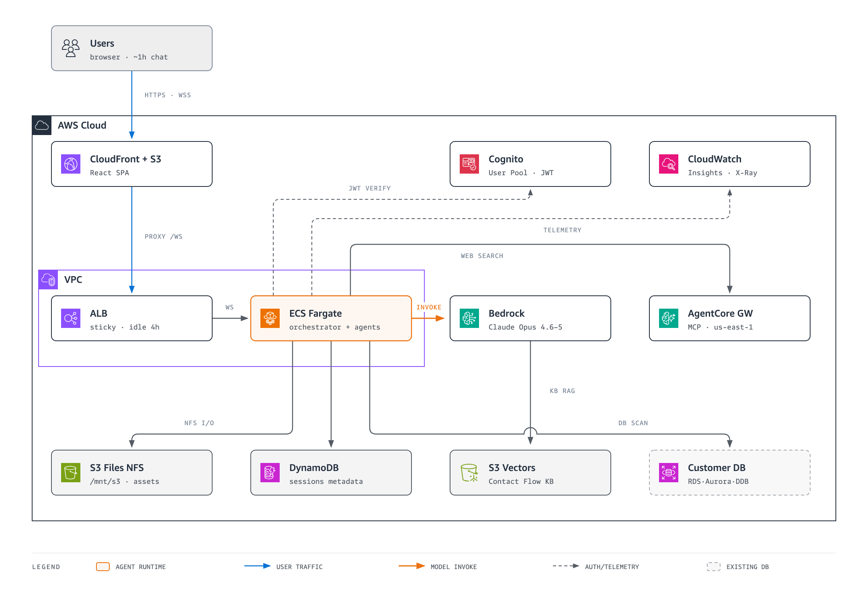This screenshot has height=598, width=868.
Task: Select 'sessions metadata' text
Action: click(x=326, y=481)
